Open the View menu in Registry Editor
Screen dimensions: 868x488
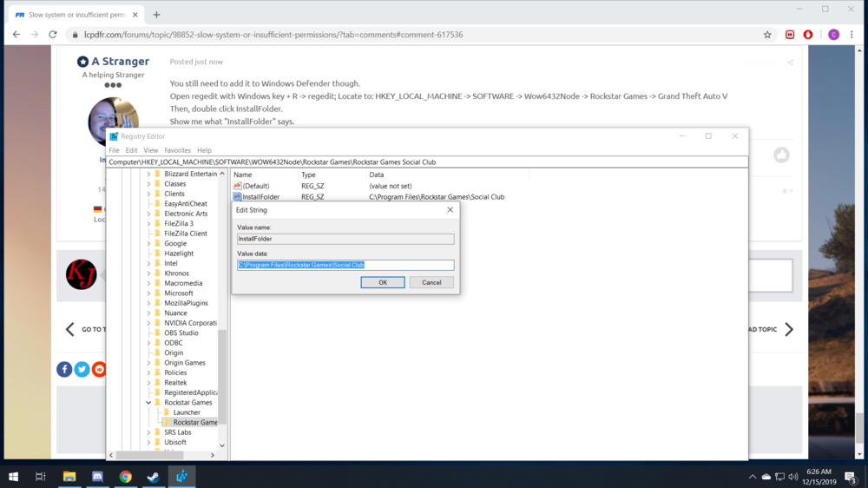[150, 150]
